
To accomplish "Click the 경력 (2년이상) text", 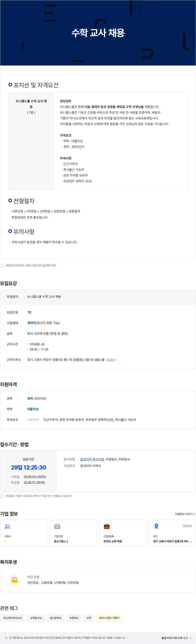I will click(37, 398).
